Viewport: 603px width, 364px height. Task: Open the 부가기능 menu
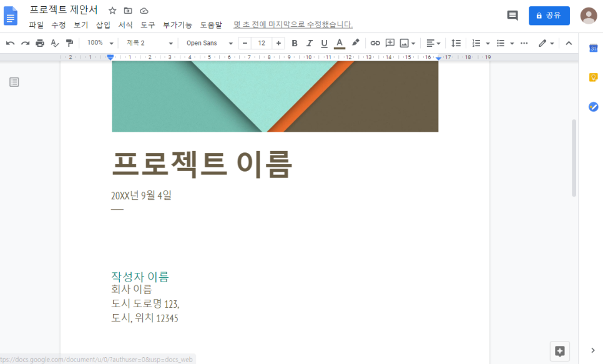coord(177,25)
